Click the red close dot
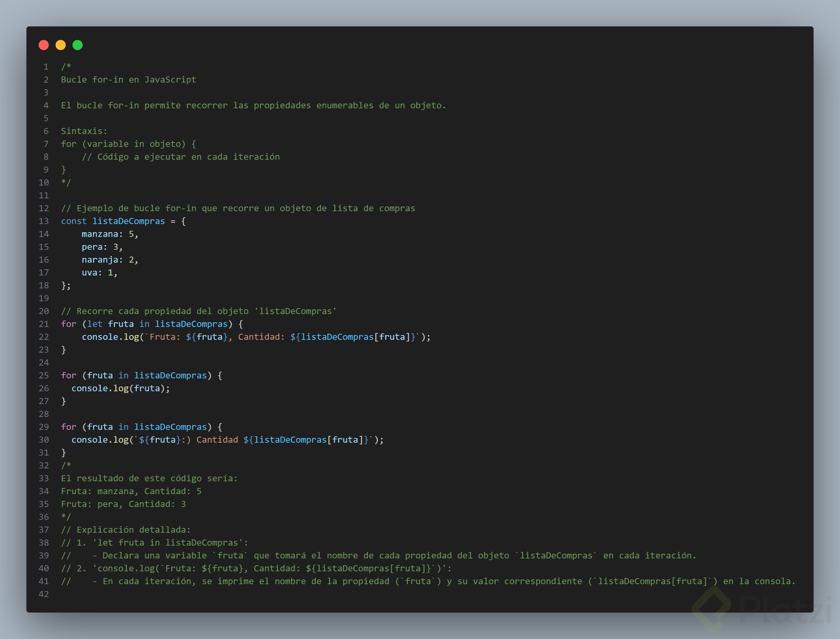 point(44,45)
